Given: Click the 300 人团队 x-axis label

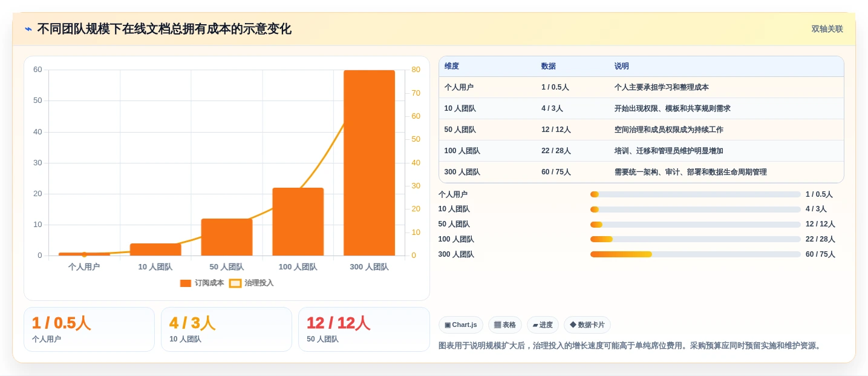Looking at the screenshot, I should (x=369, y=267).
